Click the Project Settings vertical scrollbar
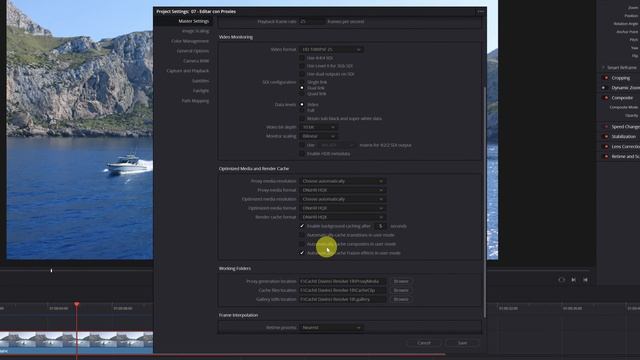 click(484, 201)
